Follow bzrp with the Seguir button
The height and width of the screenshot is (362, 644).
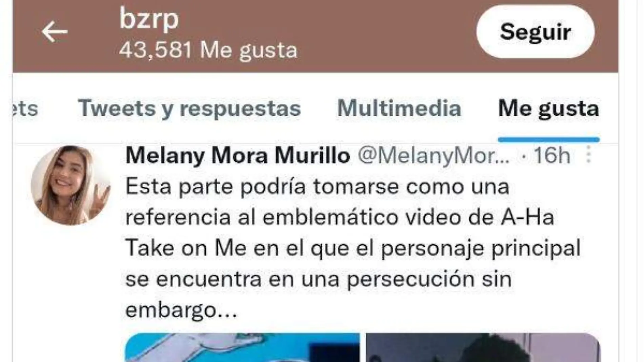pyautogui.click(x=536, y=32)
